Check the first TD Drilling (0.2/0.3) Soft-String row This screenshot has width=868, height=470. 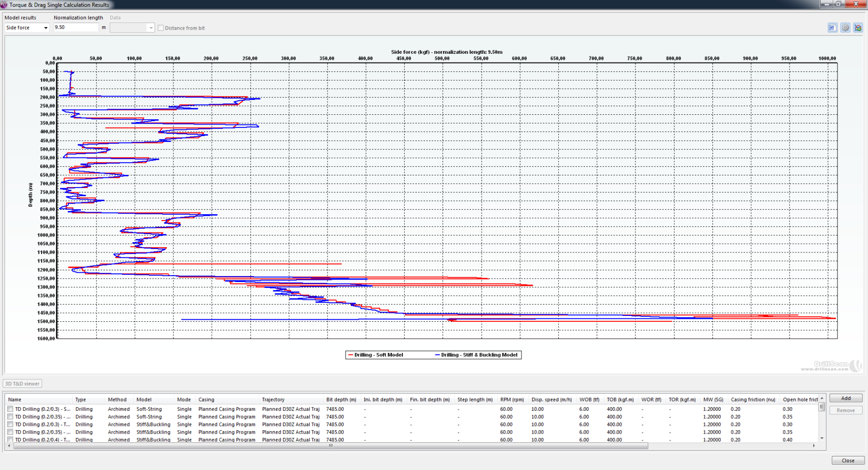[10, 409]
